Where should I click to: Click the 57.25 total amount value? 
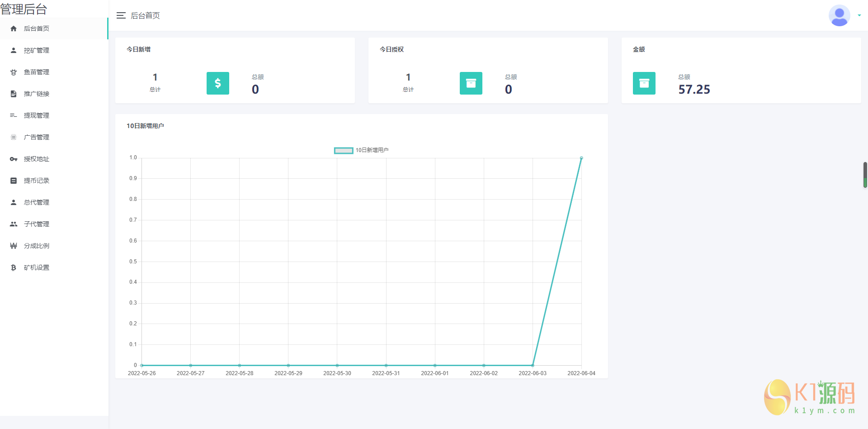[x=694, y=90]
